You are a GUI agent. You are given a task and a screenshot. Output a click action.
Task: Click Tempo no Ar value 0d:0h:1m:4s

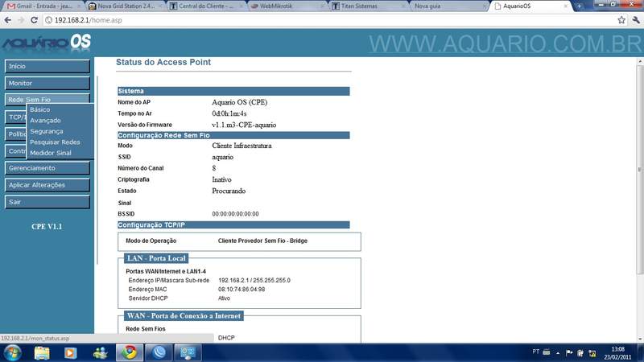click(x=229, y=113)
